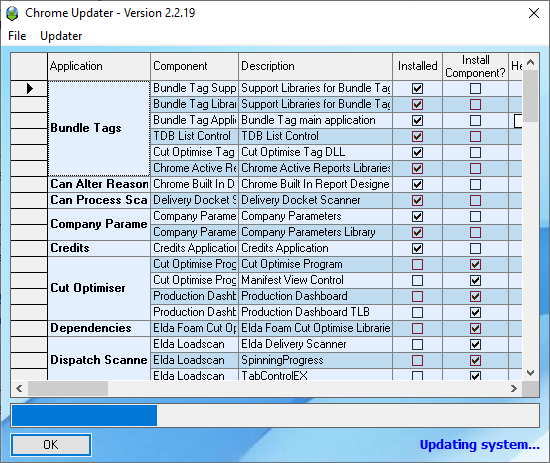550x463 pixels.
Task: Open the Updater menu
Action: point(61,36)
